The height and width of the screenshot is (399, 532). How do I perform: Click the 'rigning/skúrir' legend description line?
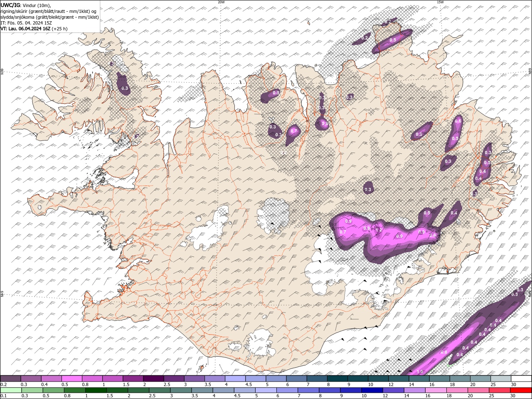pyautogui.click(x=48, y=11)
